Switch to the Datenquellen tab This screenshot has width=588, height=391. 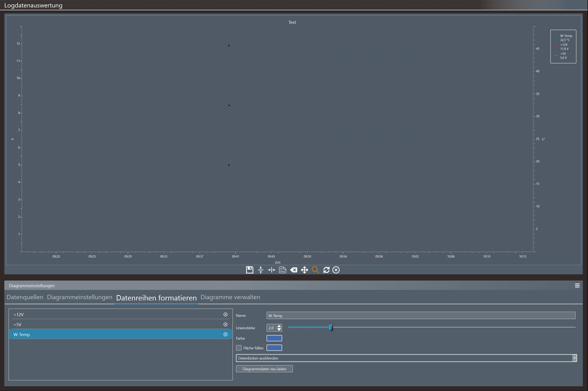coord(25,297)
